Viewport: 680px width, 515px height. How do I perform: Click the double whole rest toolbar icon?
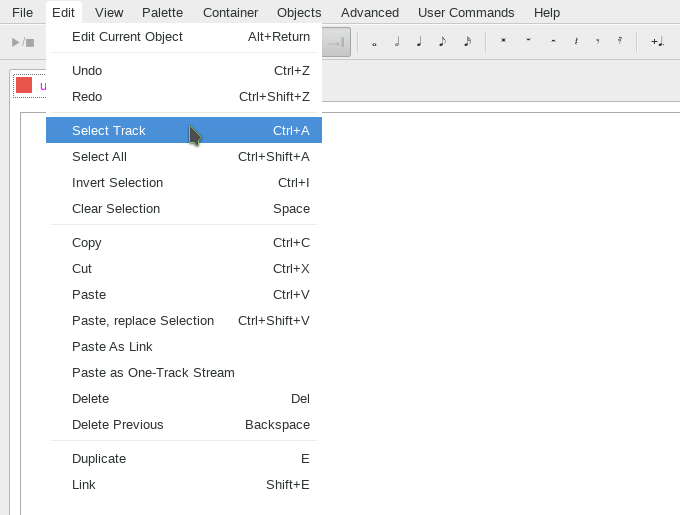[x=503, y=41]
